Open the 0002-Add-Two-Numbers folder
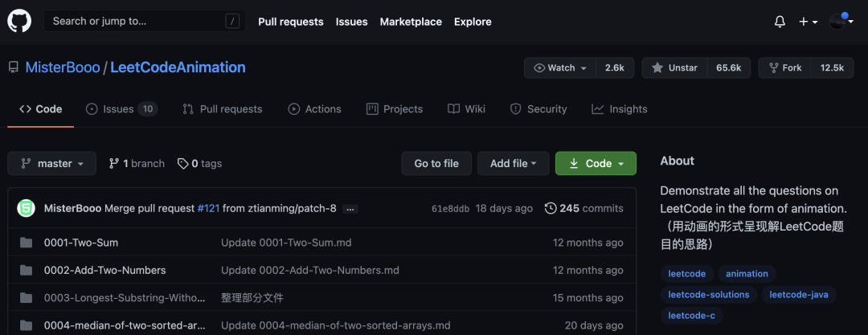Screen dimensions: 868x335 (x=104, y=270)
